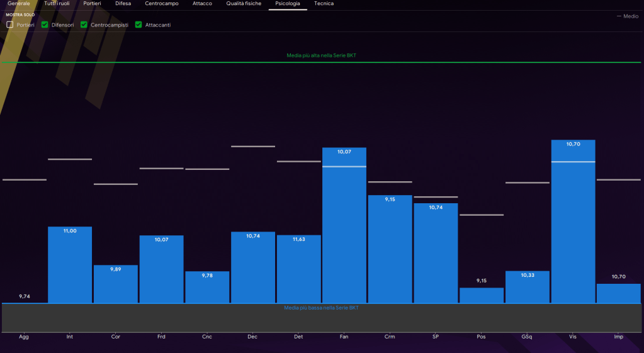This screenshot has width=644, height=353.
Task: Click the Fan bar in the chart
Action: pos(344,225)
